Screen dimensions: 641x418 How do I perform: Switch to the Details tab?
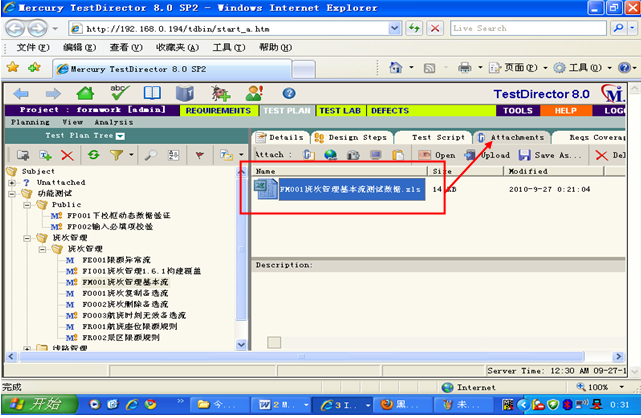point(280,138)
